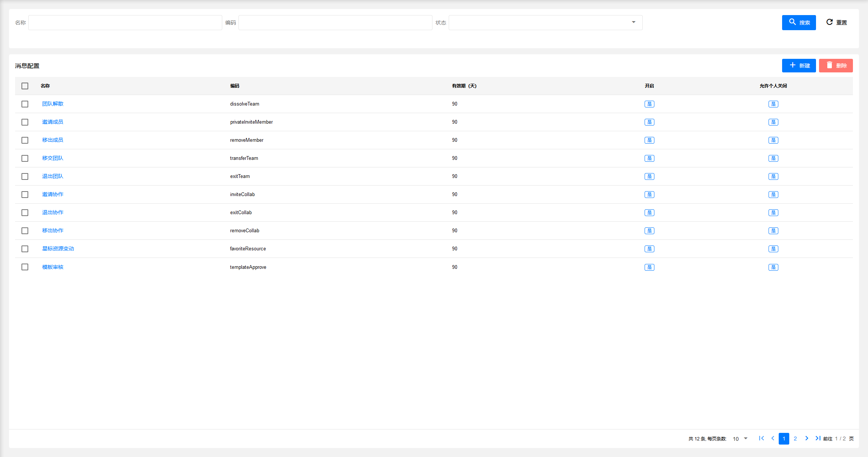The height and width of the screenshot is (457, 868).
Task: Open the 退出协作 link
Action: pyautogui.click(x=53, y=212)
